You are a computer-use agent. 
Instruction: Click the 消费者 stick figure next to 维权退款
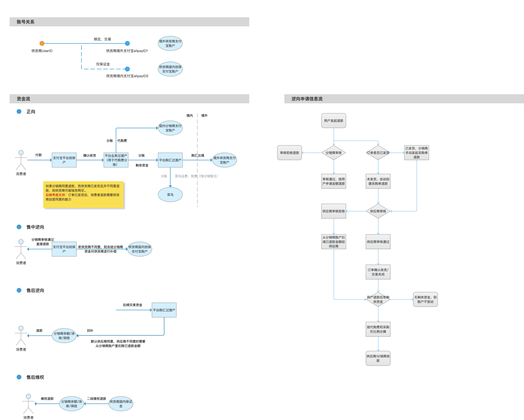[28, 404]
